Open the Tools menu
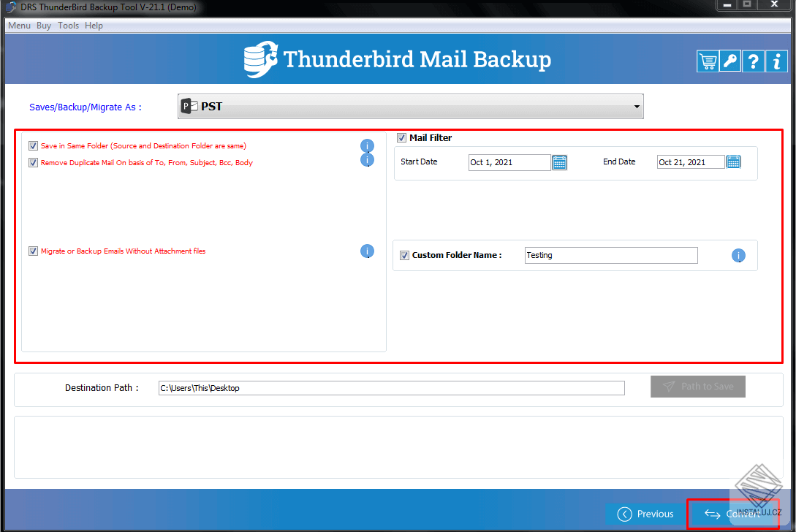Screen dimensions: 796x532 pos(68,26)
